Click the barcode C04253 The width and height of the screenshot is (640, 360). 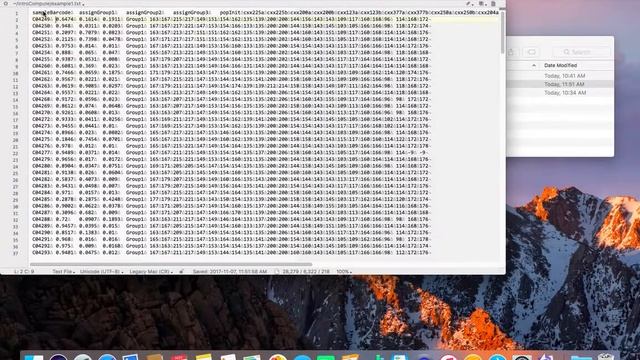42,46
